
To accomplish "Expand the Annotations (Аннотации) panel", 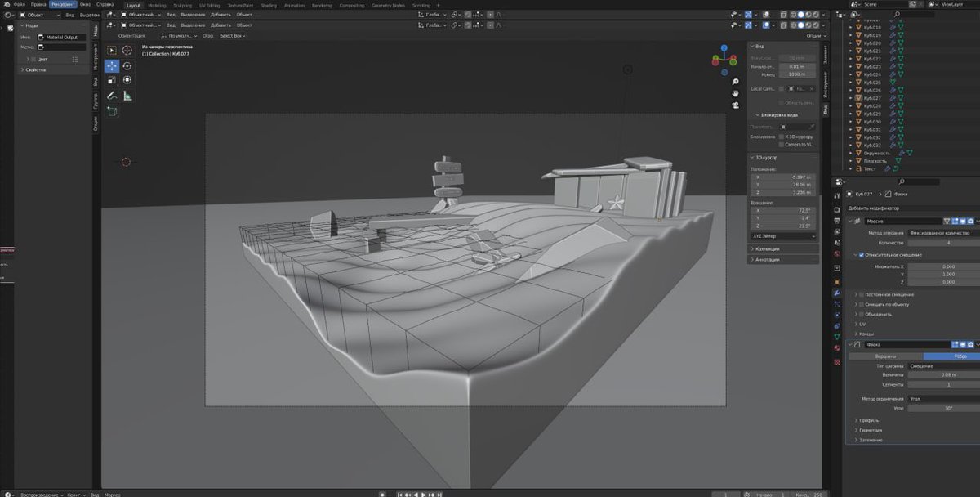I will (x=784, y=259).
